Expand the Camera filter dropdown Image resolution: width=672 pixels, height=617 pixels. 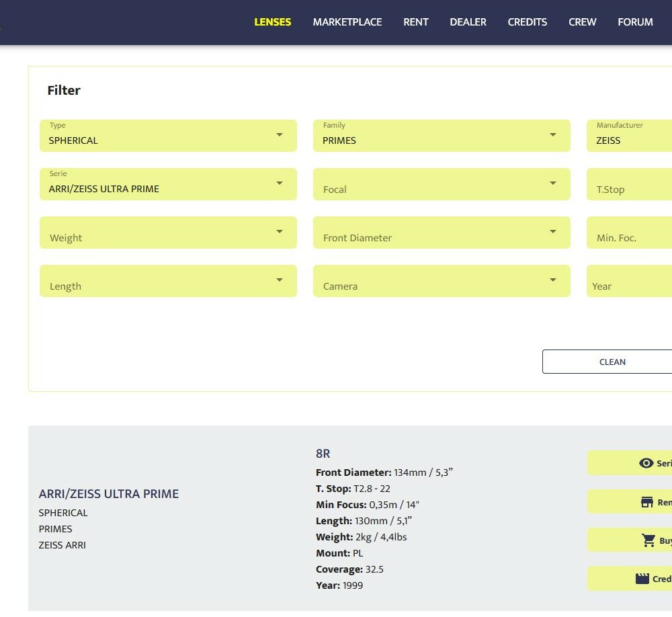click(x=442, y=281)
